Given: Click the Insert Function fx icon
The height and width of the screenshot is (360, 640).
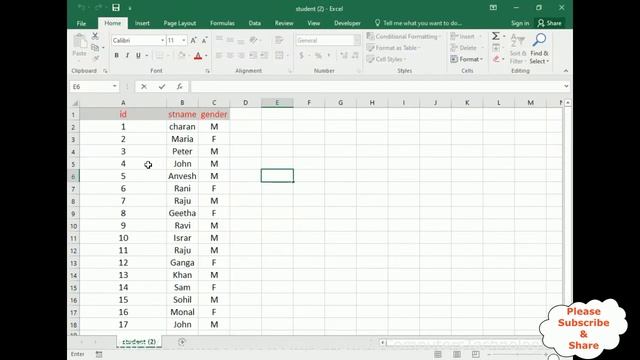Looking at the screenshot, I should 180,87.
